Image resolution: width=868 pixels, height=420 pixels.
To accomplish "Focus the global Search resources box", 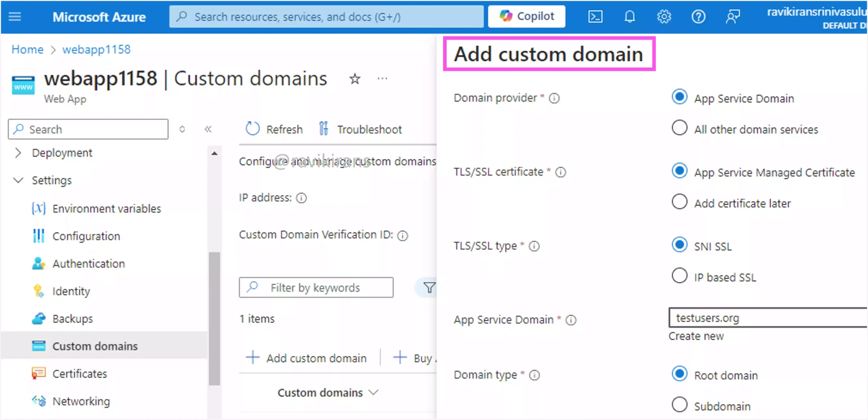I will pos(327,16).
